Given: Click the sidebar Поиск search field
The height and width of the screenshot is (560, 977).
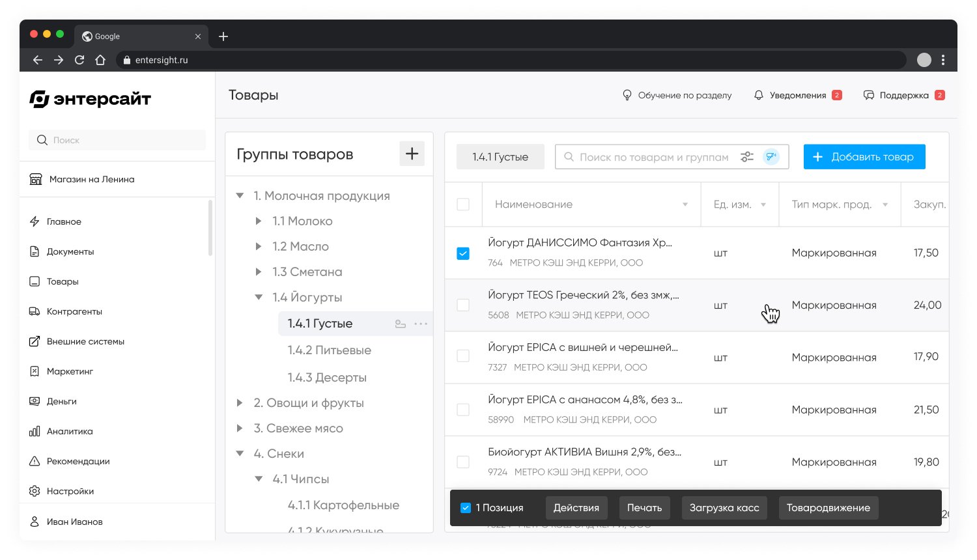Looking at the screenshot, I should tap(117, 140).
